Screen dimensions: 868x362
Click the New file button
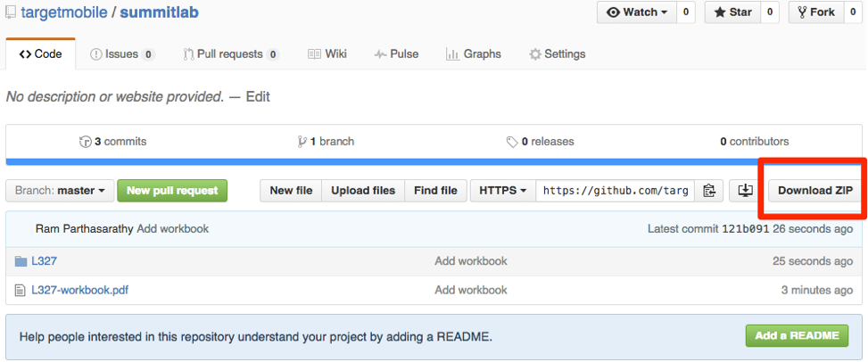pyautogui.click(x=291, y=191)
